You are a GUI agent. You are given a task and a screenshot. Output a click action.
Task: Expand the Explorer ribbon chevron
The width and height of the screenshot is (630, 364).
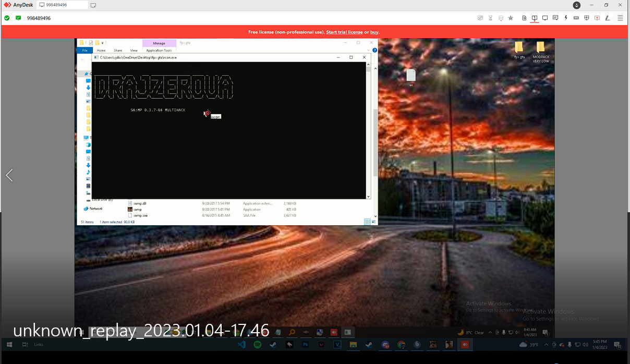click(369, 51)
